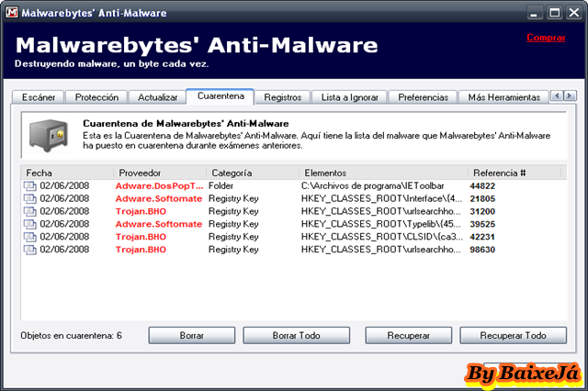Select Adware.Softomate in the 21805 row
The width and height of the screenshot is (588, 391).
[x=159, y=198]
